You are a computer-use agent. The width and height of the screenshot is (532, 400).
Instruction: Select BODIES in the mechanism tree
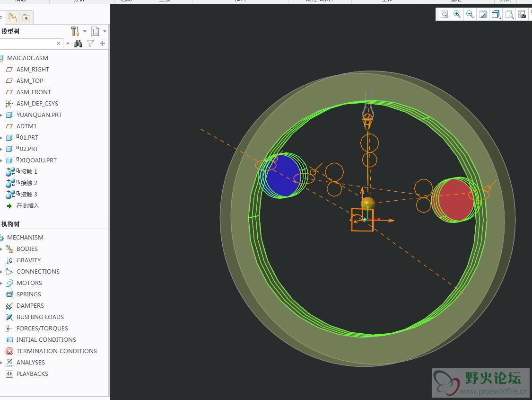coord(27,249)
